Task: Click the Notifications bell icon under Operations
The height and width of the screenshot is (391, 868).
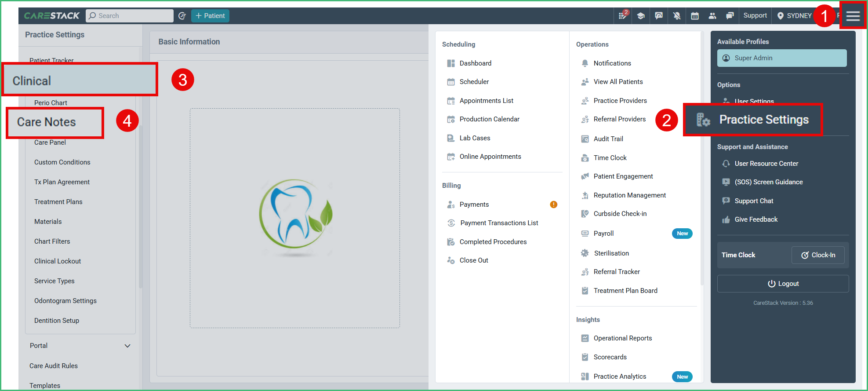Action: click(x=585, y=63)
